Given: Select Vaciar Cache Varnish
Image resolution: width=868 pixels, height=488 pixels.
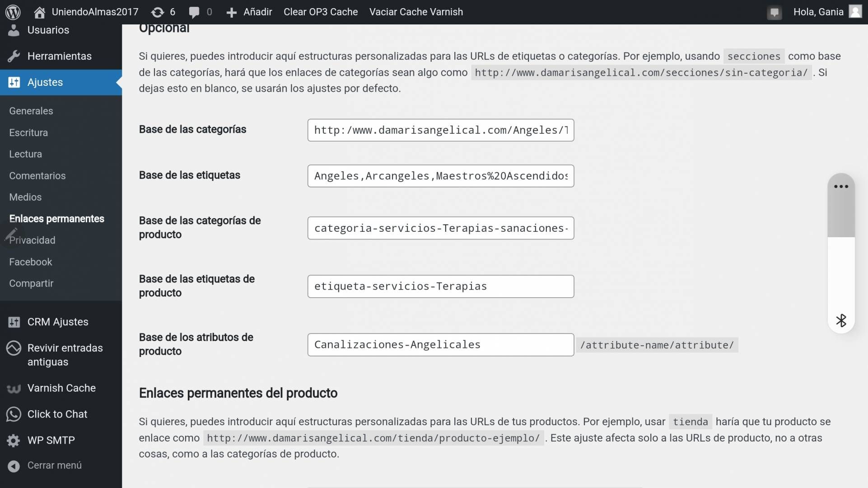Looking at the screenshot, I should [x=416, y=12].
